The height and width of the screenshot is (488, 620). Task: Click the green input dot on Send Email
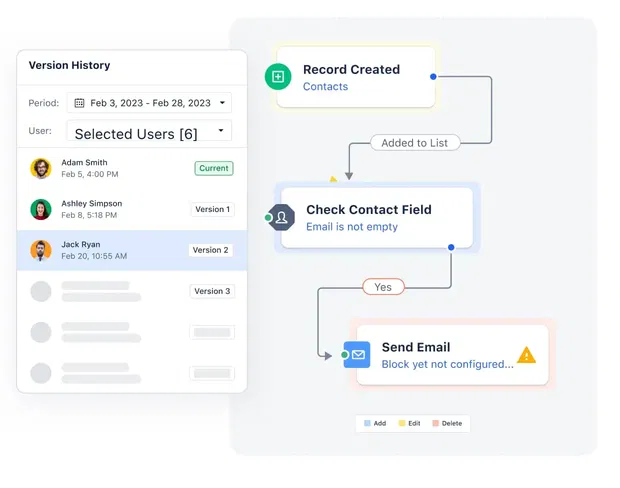344,355
